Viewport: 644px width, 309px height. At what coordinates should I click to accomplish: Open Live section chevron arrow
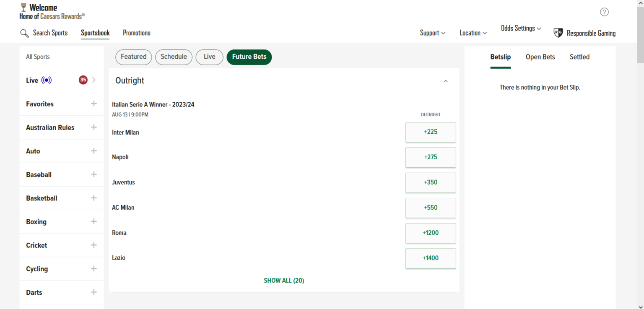pos(94,80)
